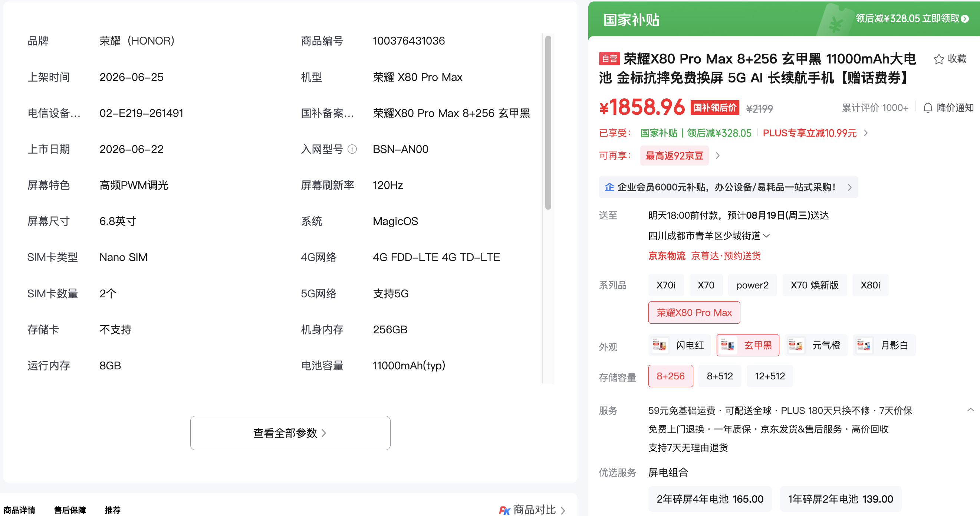Select 2年碎屏4年电池 service plan
Image resolution: width=980 pixels, height=516 pixels.
click(710, 499)
